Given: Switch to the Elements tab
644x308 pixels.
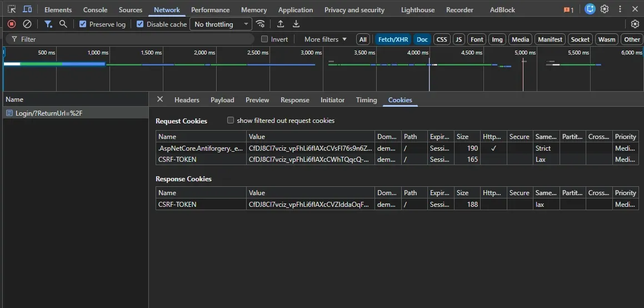Looking at the screenshot, I should click(x=58, y=10).
